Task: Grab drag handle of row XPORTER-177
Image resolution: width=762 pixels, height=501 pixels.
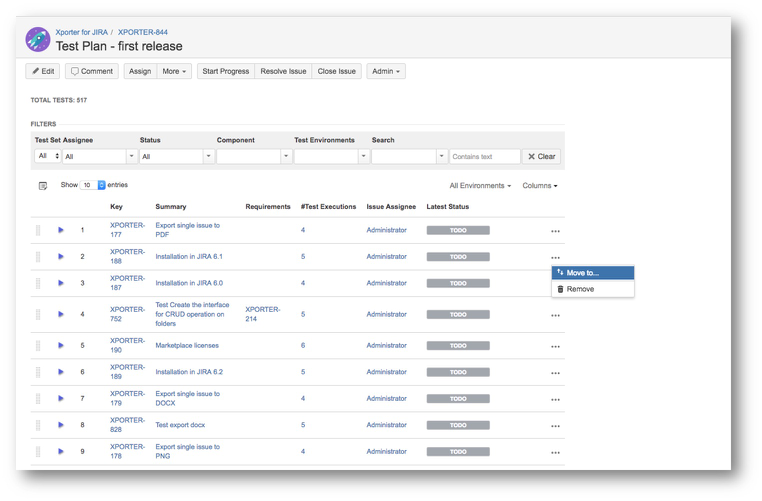Action: coord(38,230)
